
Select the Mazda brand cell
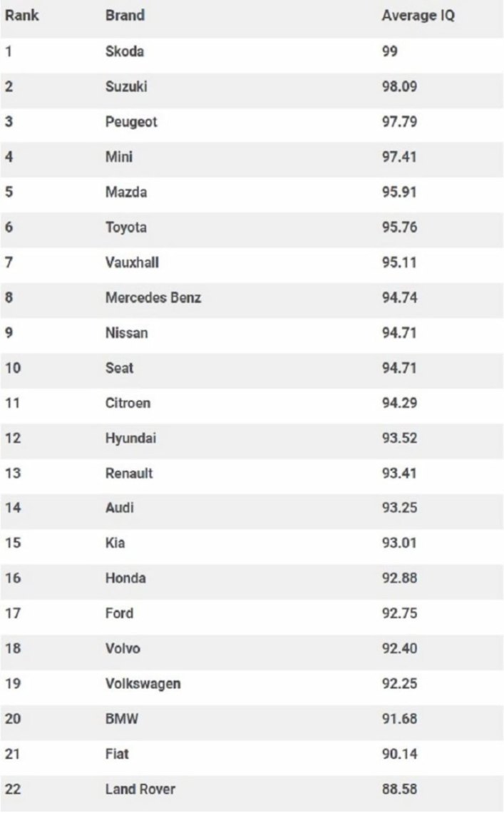coord(126,192)
